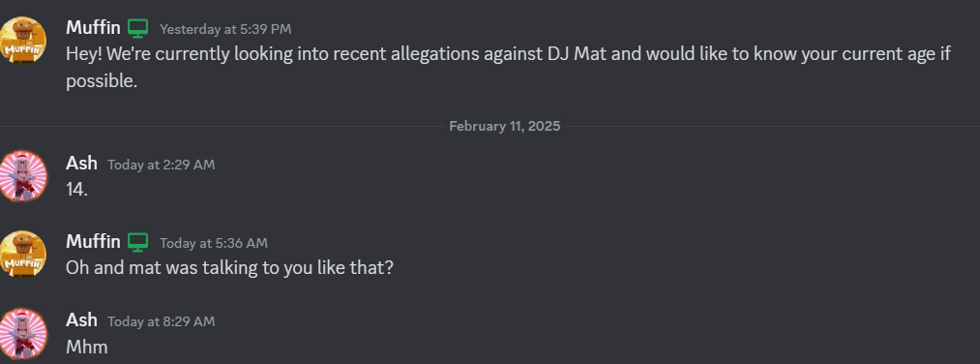This screenshot has height=364, width=980.
Task: Select the message about allegations against DJ Mat
Action: [509, 67]
